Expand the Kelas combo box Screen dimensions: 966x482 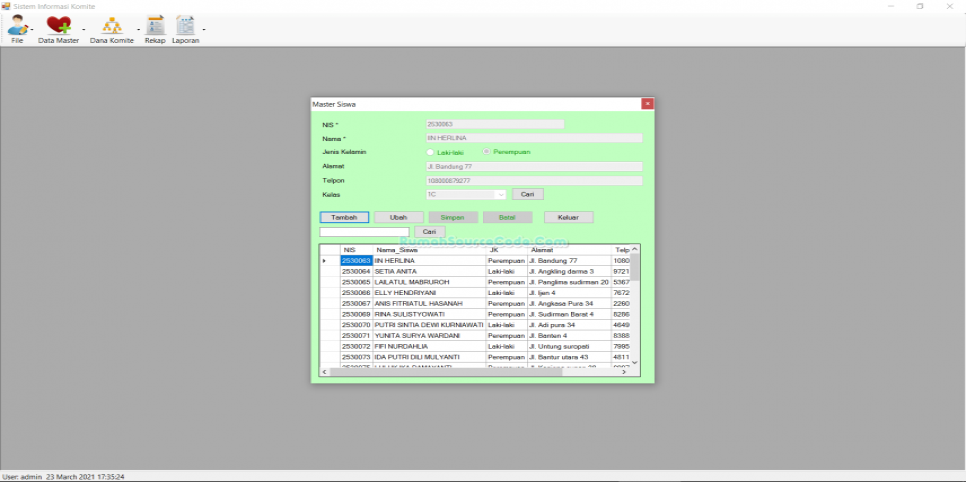[x=501, y=195]
